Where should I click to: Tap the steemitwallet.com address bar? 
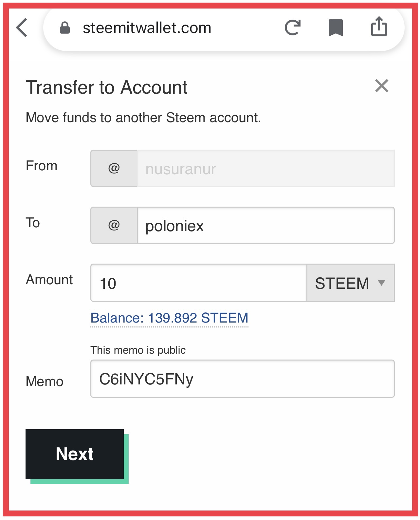click(147, 28)
